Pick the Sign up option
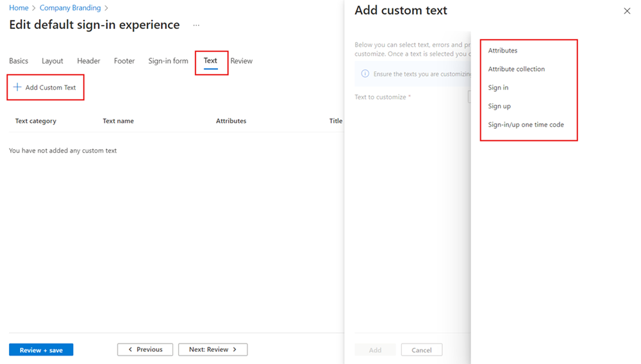 tap(499, 106)
